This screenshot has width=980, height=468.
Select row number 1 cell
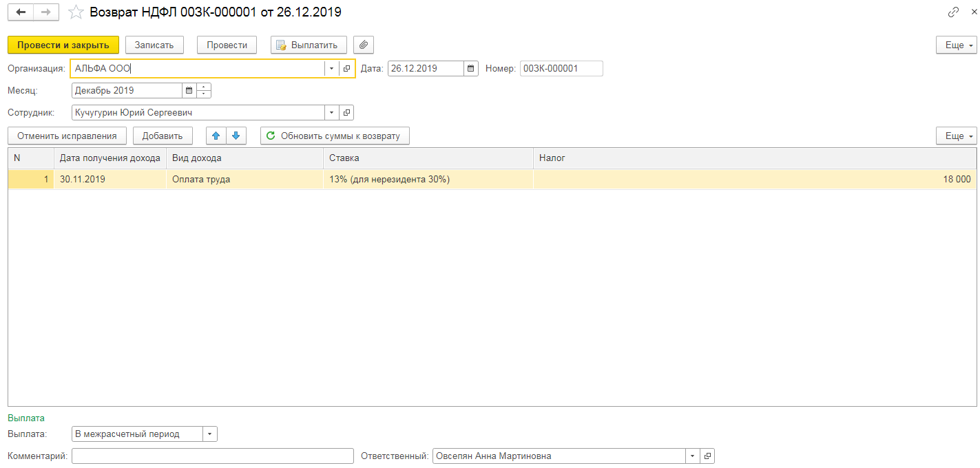pyautogui.click(x=31, y=180)
